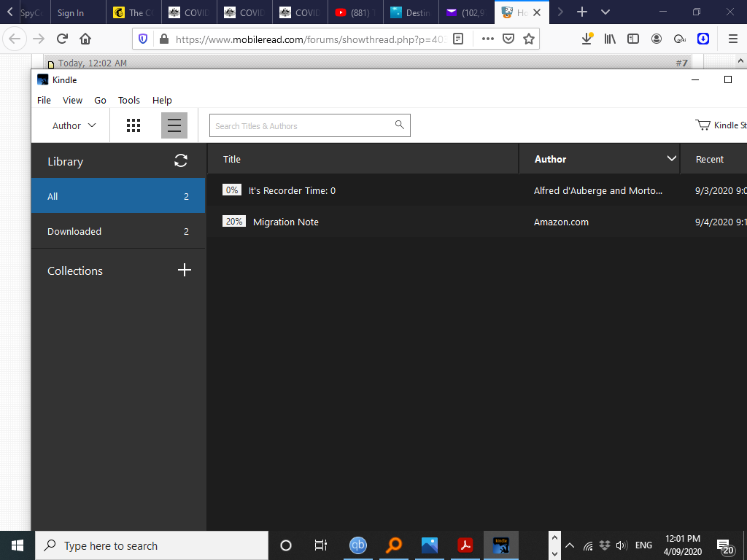Screen dimensions: 747x560
Task: Switch Kindle library to grid view
Action: click(x=133, y=125)
